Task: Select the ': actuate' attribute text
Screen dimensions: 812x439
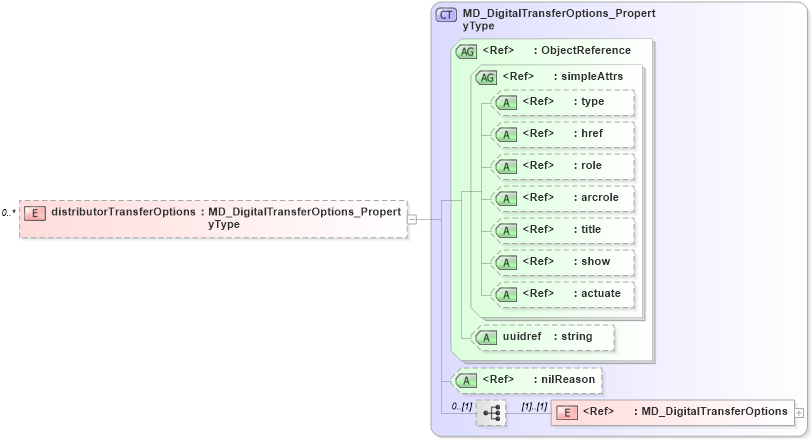Action: 597,294
